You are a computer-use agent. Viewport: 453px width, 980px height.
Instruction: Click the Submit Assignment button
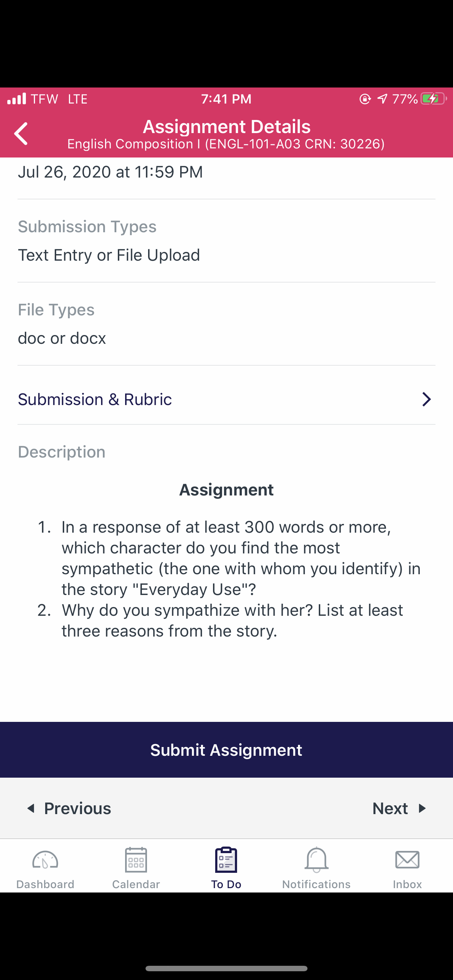tap(226, 750)
